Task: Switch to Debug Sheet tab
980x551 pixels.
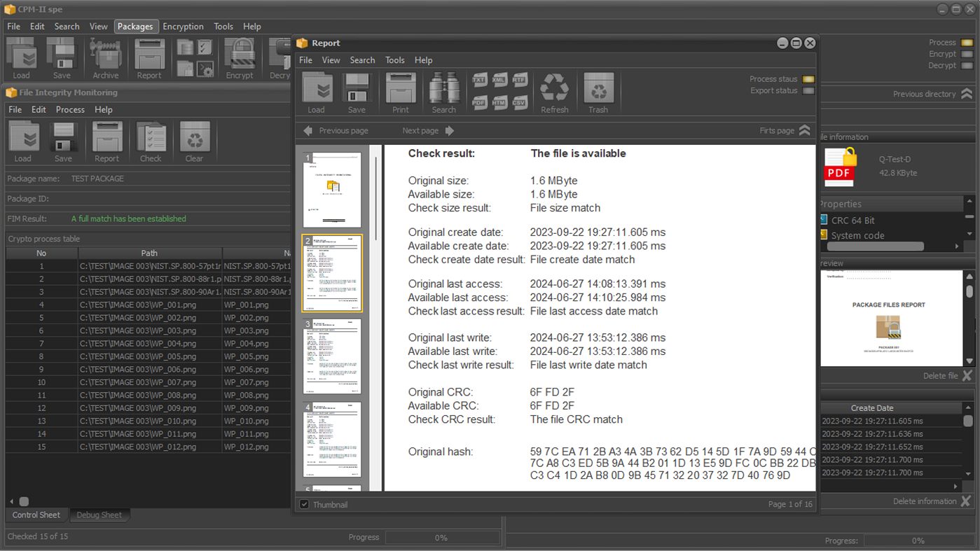Action: click(99, 515)
